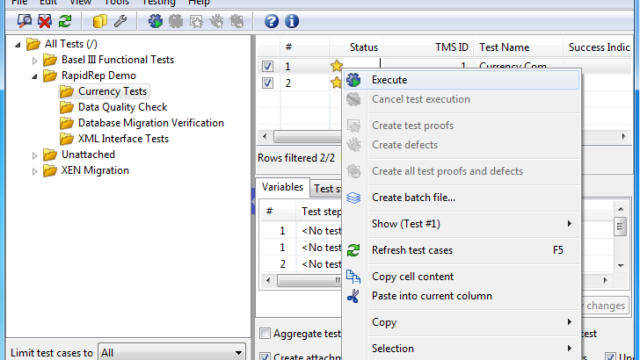Select Refresh test cases menu entry

(x=462, y=250)
